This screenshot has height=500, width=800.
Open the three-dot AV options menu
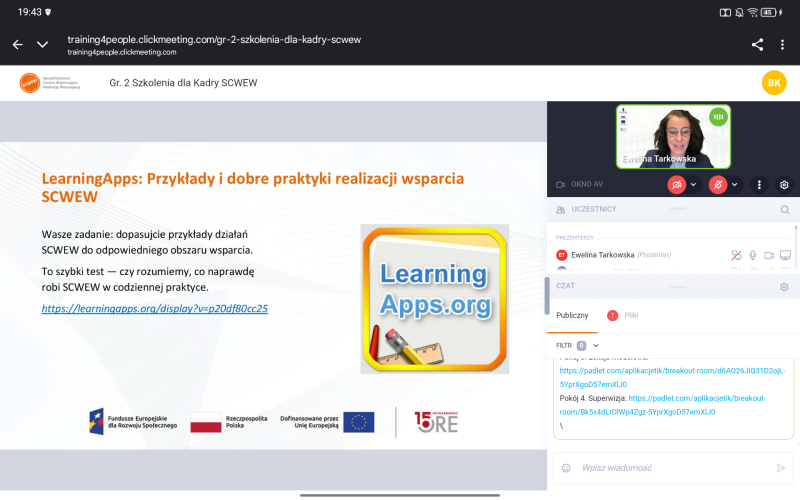[x=759, y=185]
